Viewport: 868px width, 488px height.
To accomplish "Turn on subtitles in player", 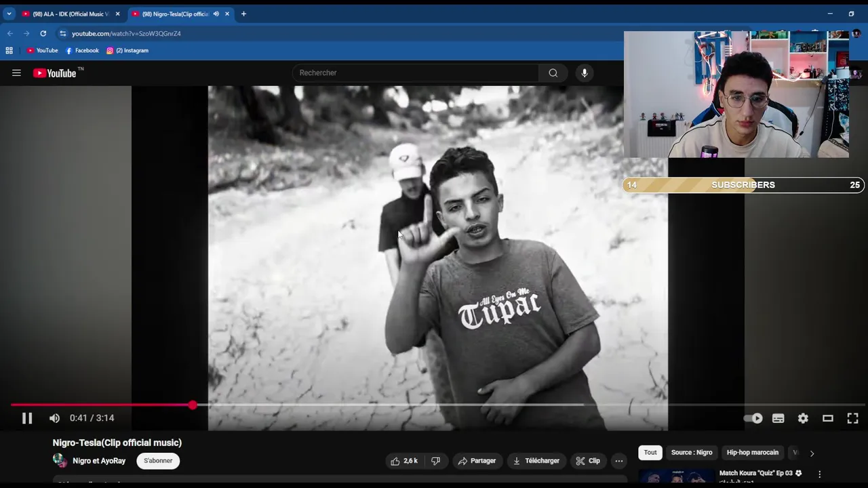I will pyautogui.click(x=778, y=418).
